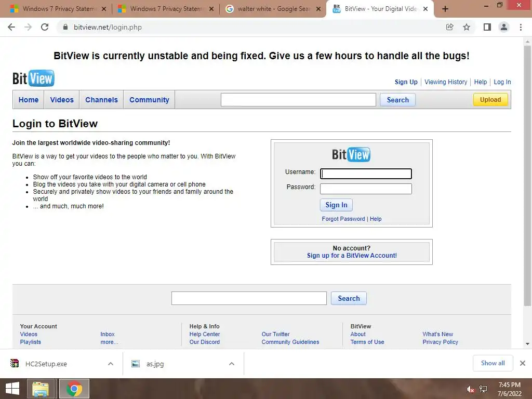Viewport: 532px width, 399px height.
Task: Open the footer Playlists link
Action: pos(31,342)
